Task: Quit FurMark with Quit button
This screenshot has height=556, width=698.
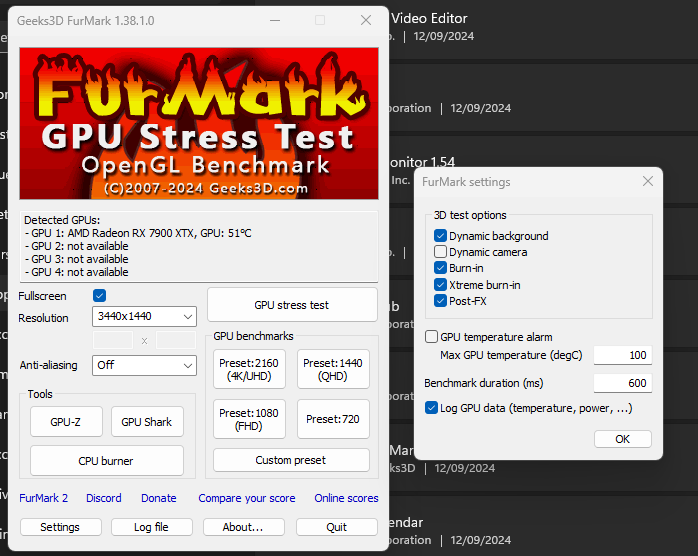Action: (337, 527)
